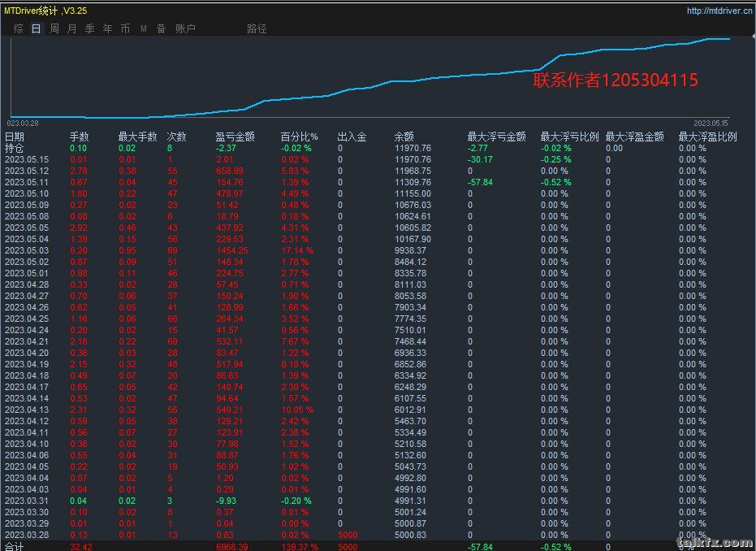Click profit value 658.99 on 2023.05.12
Viewport: 756px width, 551px height.
(x=230, y=171)
